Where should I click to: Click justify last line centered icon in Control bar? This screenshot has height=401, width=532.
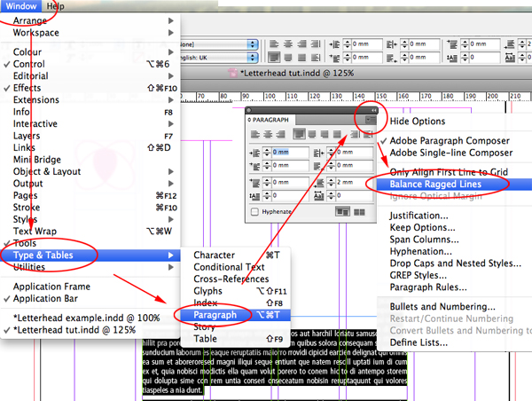tap(288, 58)
